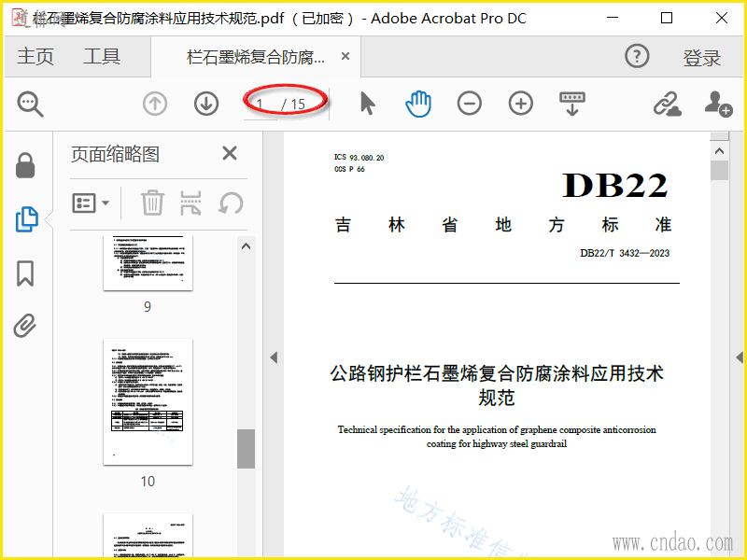The width and height of the screenshot is (747, 560).
Task: Zoom in with plus icon
Action: [521, 104]
